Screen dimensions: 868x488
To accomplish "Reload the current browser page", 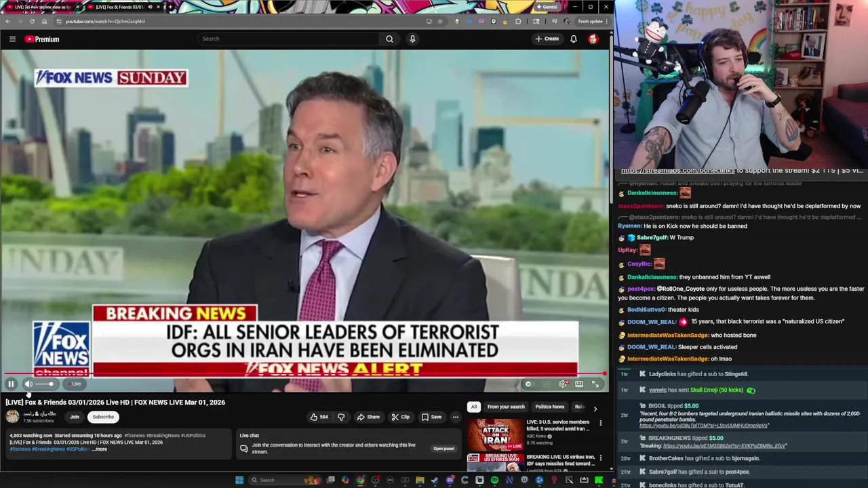I will click(32, 21).
